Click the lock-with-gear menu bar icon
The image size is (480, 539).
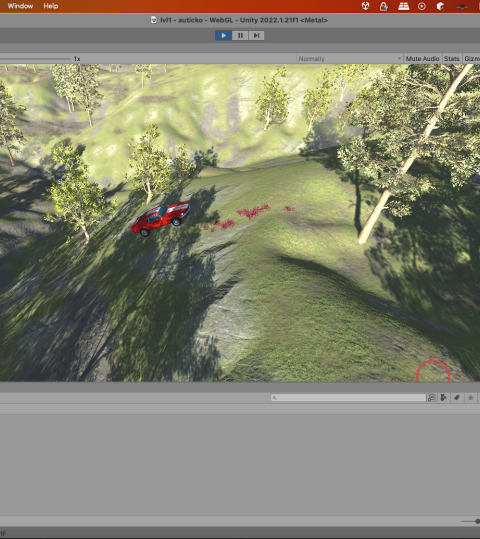point(384,6)
